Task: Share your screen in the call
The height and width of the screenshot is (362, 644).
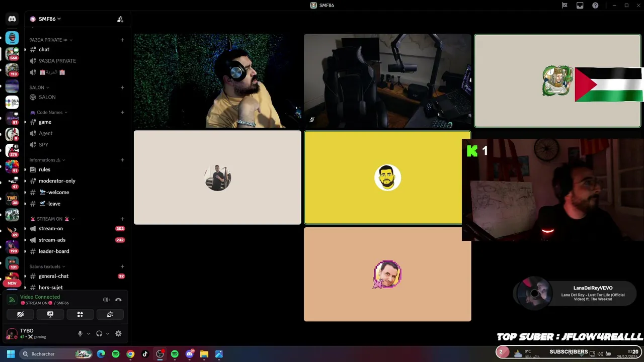Action: 50,314
